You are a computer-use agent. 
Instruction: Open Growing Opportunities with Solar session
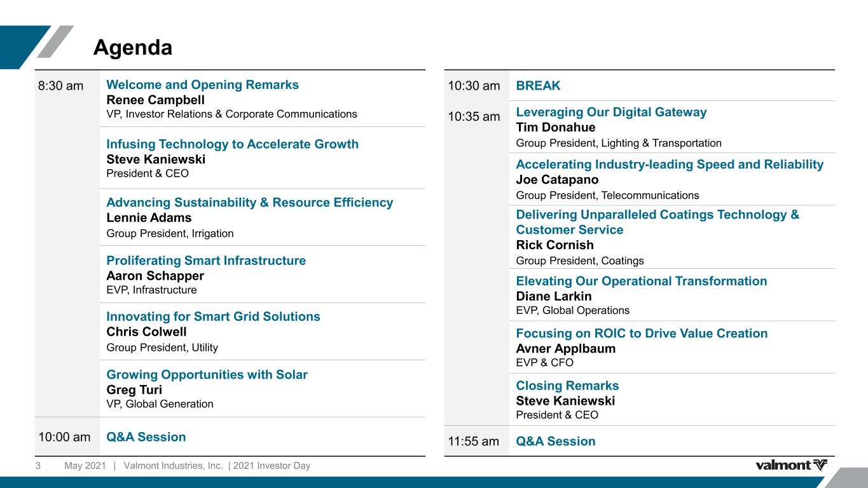click(x=207, y=374)
